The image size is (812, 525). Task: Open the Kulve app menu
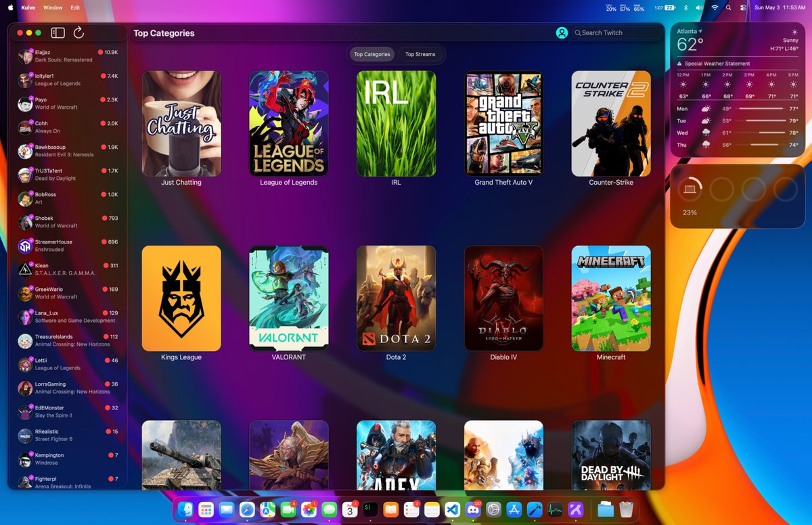pos(28,7)
